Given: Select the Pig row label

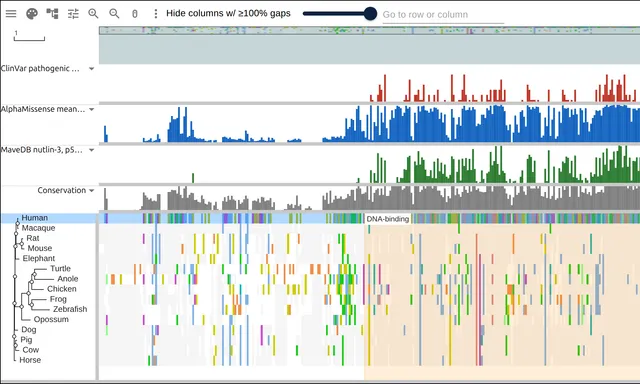Looking at the screenshot, I should (26, 340).
